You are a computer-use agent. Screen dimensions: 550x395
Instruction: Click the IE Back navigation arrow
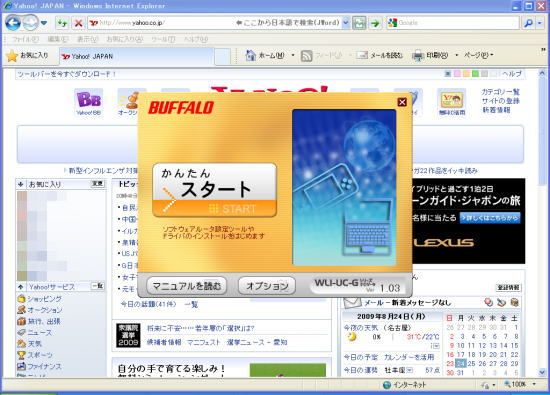(13, 23)
